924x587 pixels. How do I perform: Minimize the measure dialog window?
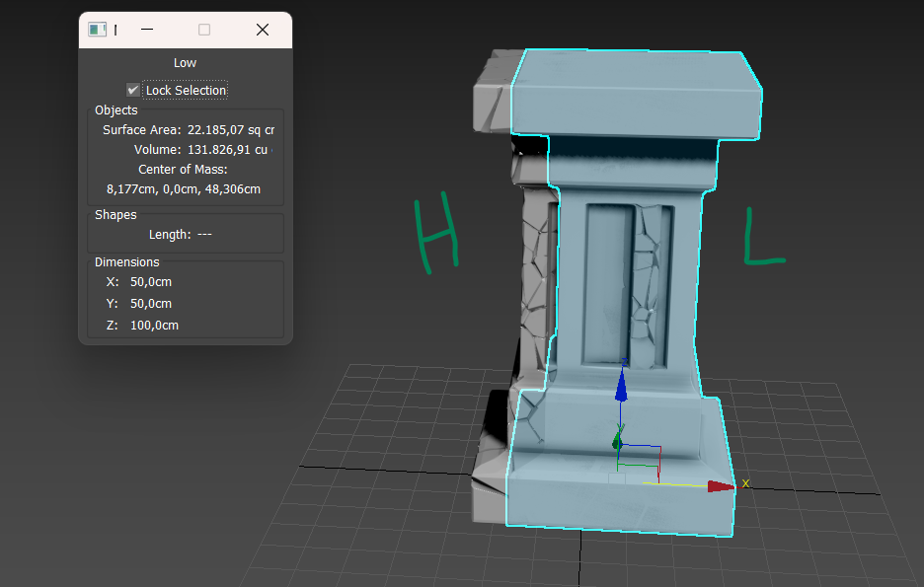tap(147, 30)
